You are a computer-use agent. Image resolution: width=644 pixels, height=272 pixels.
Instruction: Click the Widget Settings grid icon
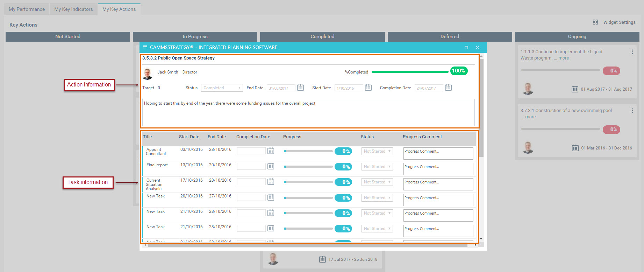pos(595,22)
